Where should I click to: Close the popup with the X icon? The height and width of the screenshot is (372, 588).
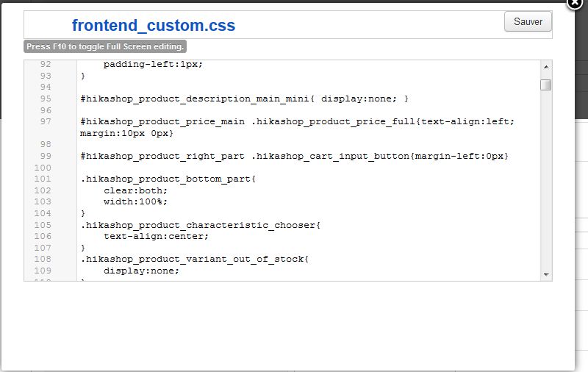click(x=575, y=3)
